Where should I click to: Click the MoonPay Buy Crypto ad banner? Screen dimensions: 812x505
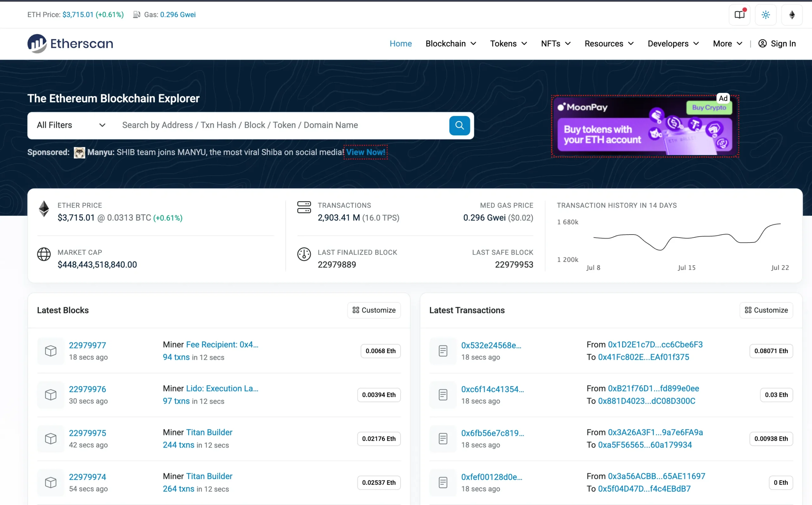coord(645,126)
